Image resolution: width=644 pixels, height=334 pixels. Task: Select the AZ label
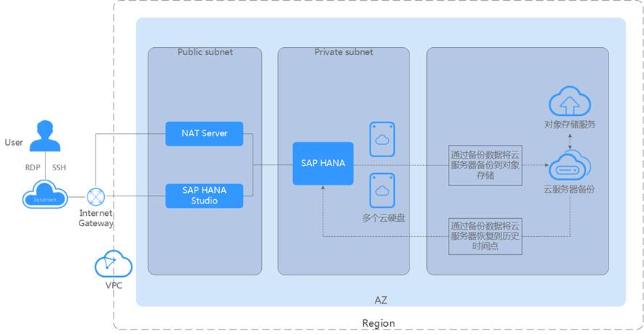[381, 301]
